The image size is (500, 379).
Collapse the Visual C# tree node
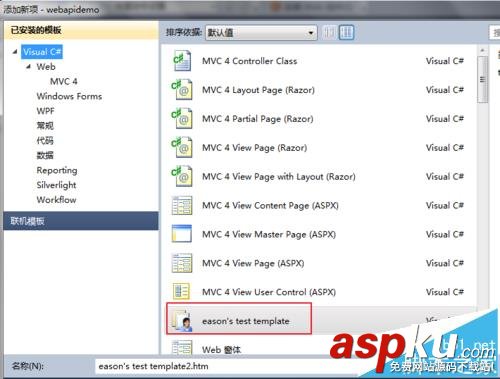point(15,52)
